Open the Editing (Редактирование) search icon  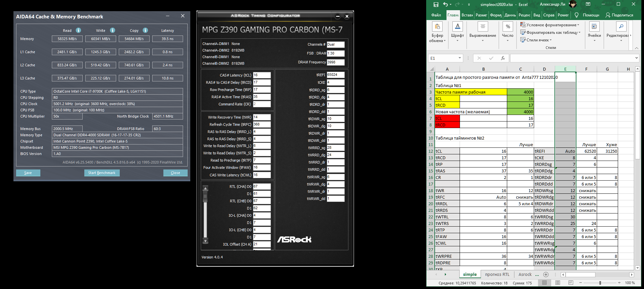click(x=621, y=27)
